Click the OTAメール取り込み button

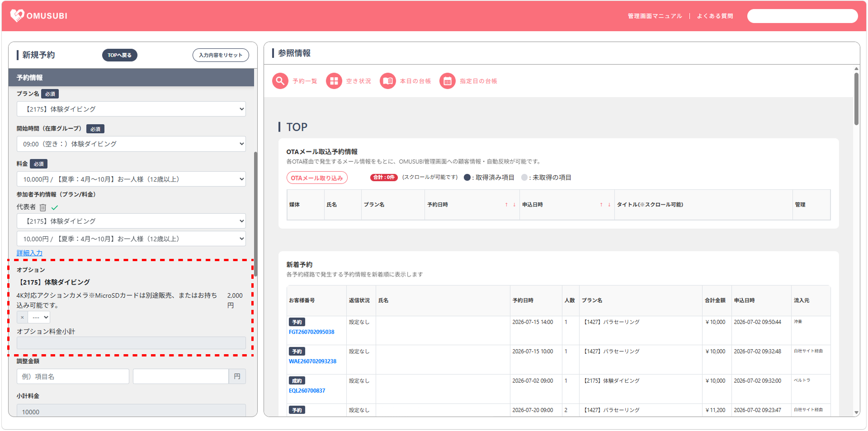[x=317, y=178]
